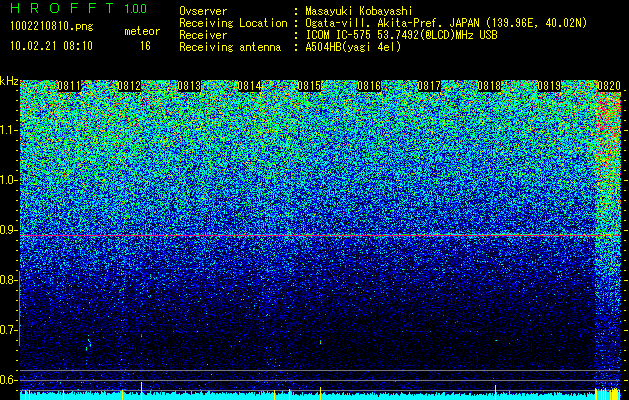
Task: Click the 'meteor' count label
Action: (x=142, y=31)
